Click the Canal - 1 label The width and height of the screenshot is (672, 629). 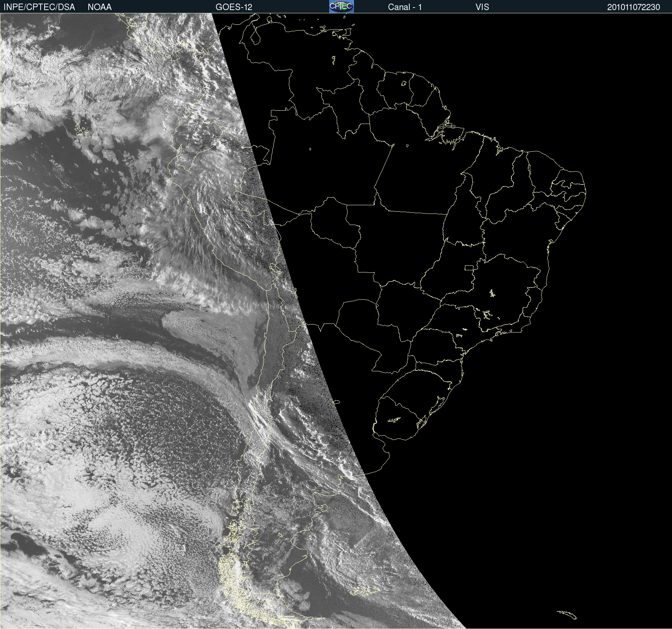(405, 7)
